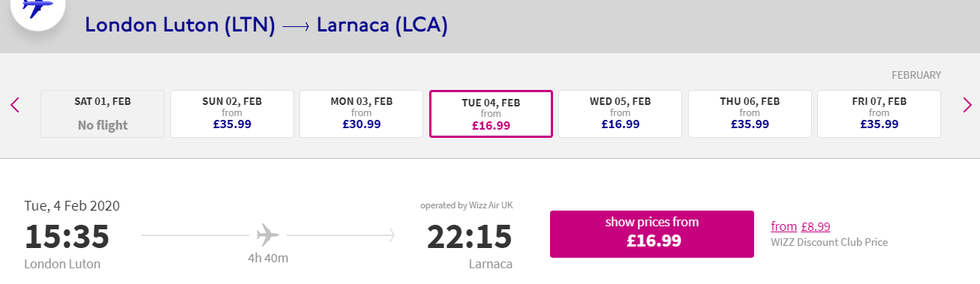
Task: Click the 22:15 arrival time
Action: tap(470, 237)
